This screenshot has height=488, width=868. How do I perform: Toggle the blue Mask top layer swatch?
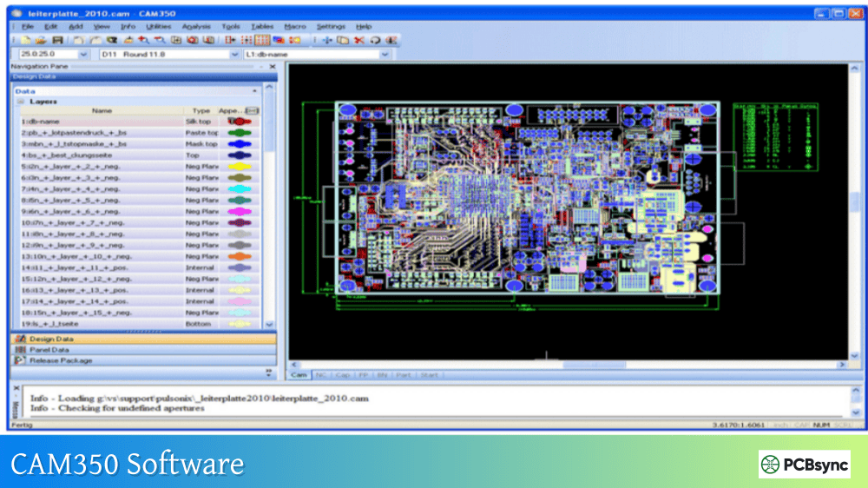click(238, 144)
